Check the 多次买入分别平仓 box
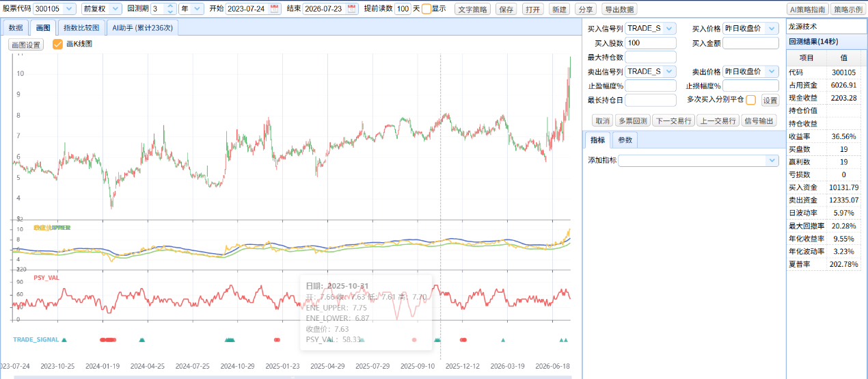Viewport: 868px width, 379px height. click(x=751, y=100)
